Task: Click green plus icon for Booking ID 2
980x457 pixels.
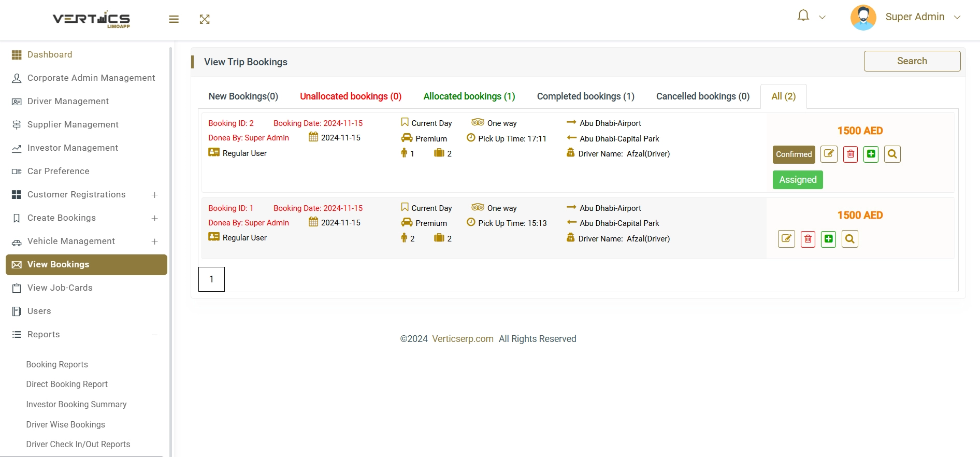Action: click(x=871, y=154)
